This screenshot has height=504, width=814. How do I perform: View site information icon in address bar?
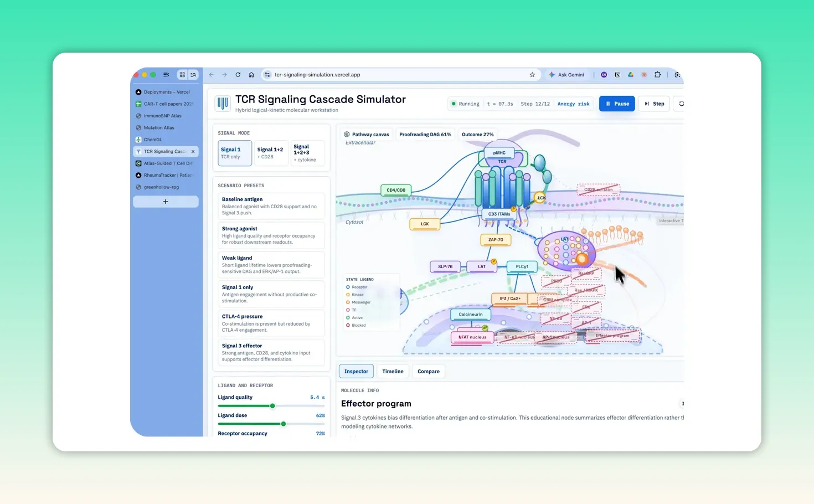pos(267,75)
